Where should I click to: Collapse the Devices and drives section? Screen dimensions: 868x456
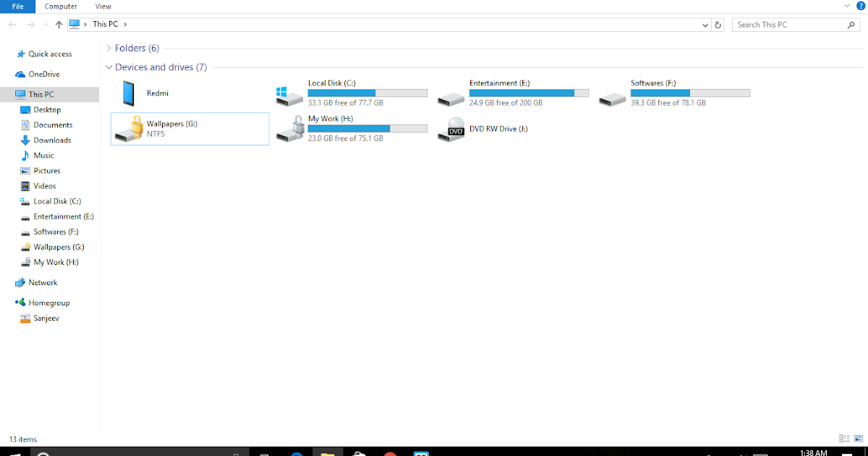[109, 67]
